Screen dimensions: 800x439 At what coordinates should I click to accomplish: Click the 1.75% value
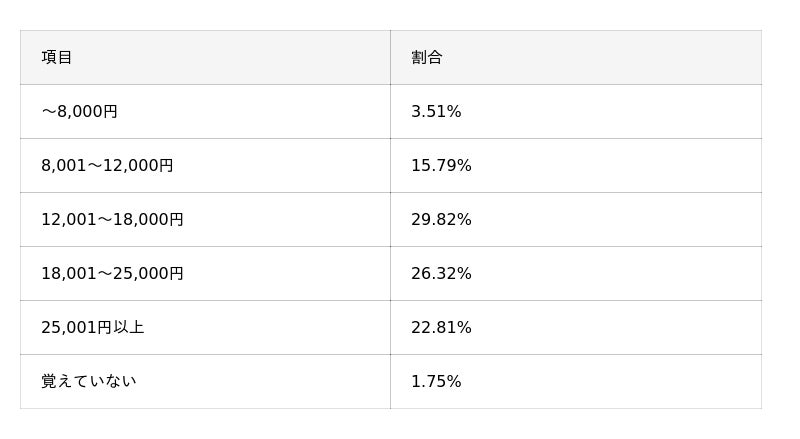[436, 382]
